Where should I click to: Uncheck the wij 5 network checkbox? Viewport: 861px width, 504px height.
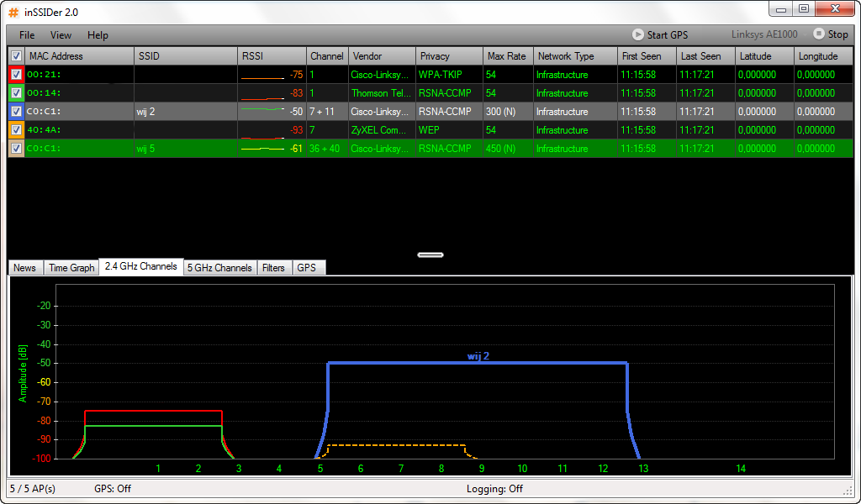pos(17,149)
